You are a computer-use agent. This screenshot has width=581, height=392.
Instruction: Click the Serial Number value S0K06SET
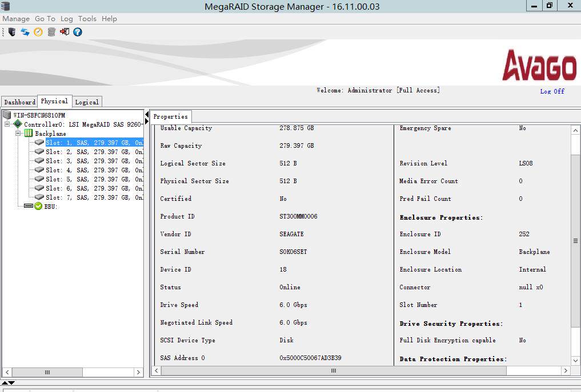(x=293, y=252)
